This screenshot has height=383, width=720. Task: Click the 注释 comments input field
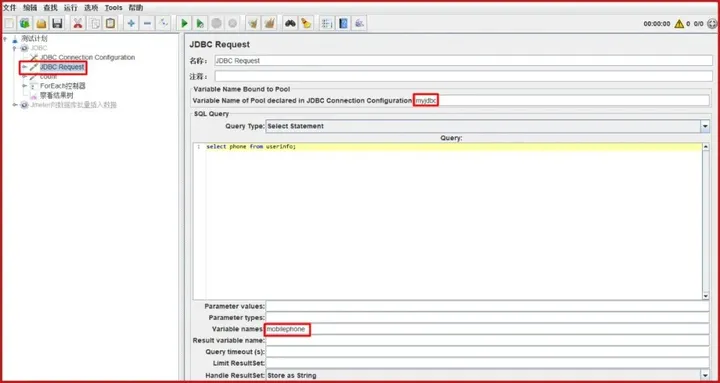[x=463, y=76]
